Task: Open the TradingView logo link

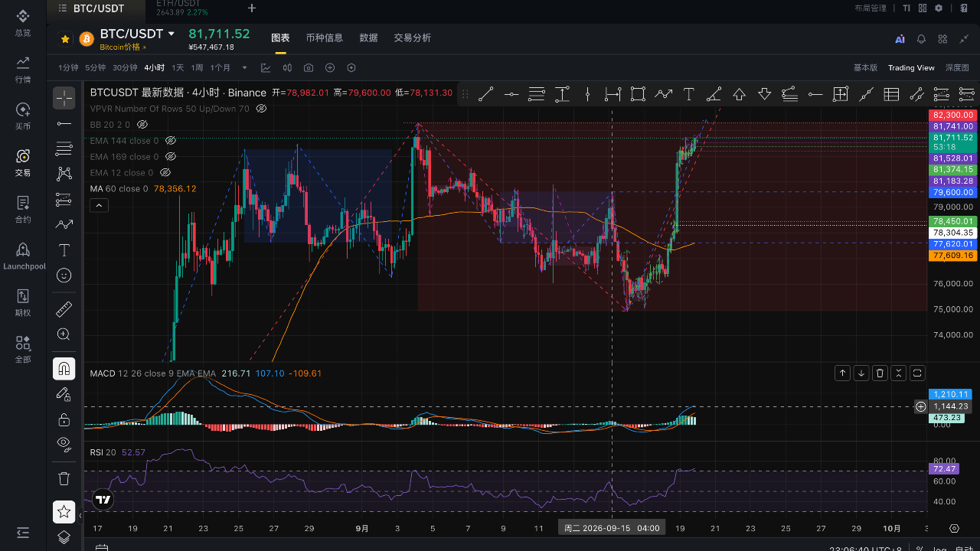Action: 103,500
